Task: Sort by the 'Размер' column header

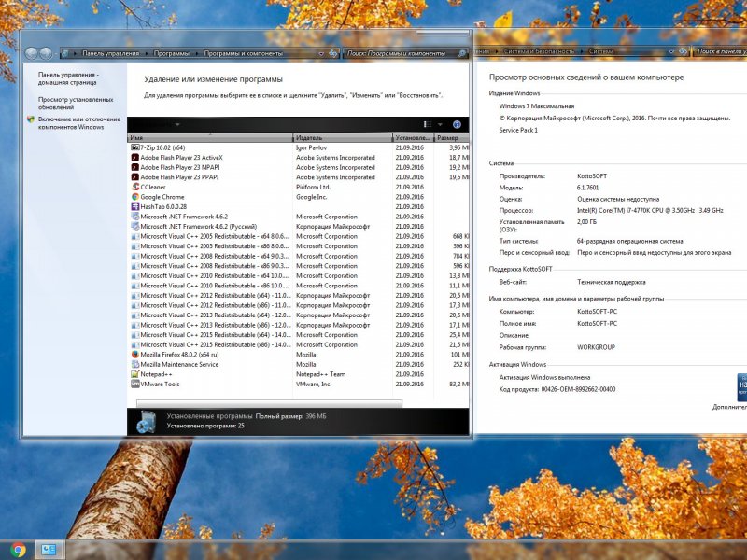Action: (452, 137)
